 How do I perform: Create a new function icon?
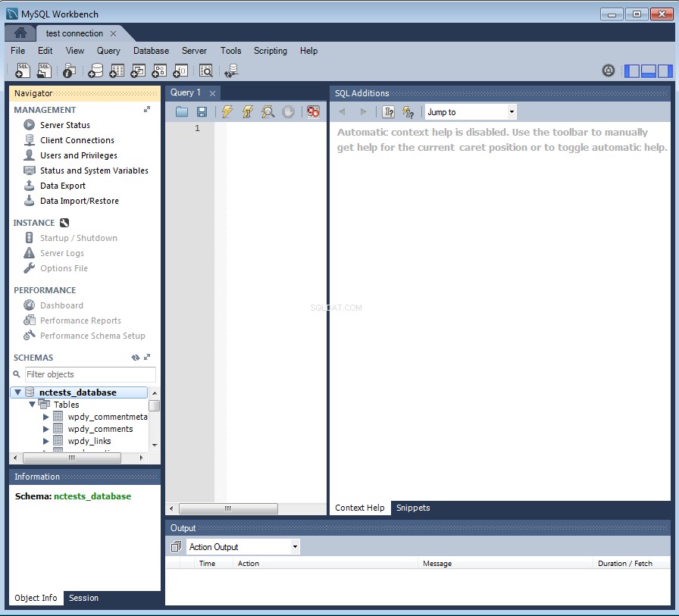(x=180, y=70)
